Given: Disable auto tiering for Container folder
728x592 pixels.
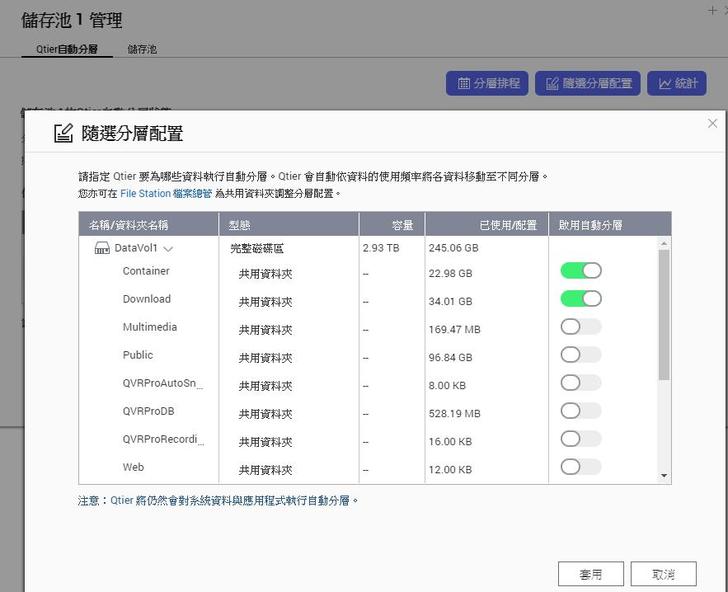Looking at the screenshot, I should (x=581, y=270).
